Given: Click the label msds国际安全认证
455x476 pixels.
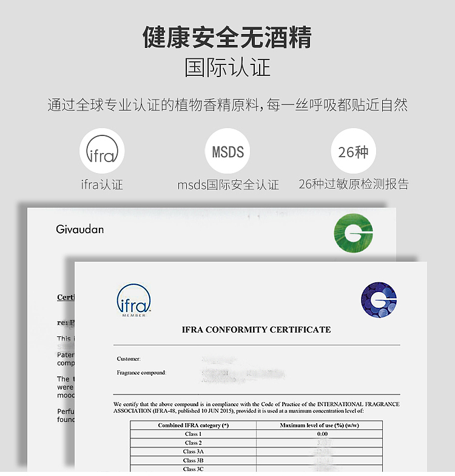Looking at the screenshot, I should click(228, 185).
